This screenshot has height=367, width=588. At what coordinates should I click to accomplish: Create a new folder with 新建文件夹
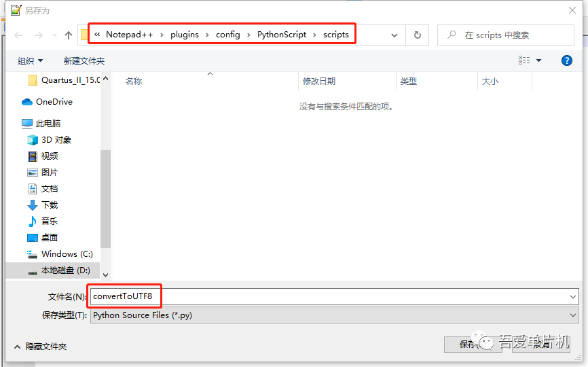click(x=84, y=60)
